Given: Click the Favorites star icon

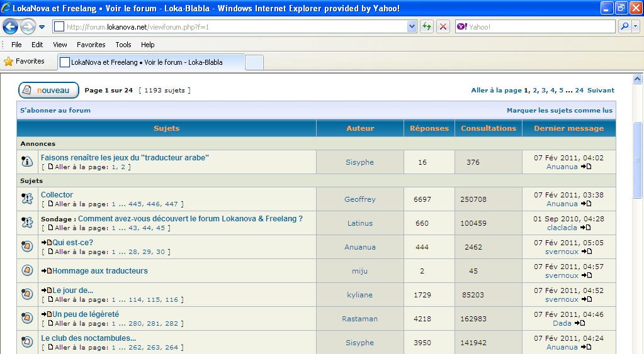Looking at the screenshot, I should tap(9, 62).
